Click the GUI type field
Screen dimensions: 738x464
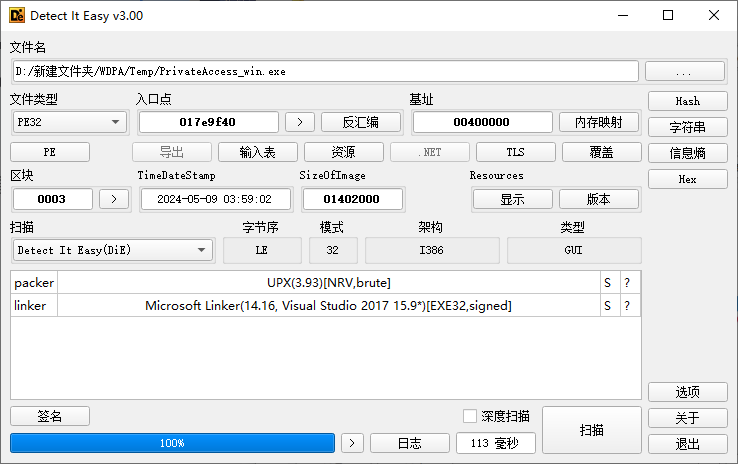pyautogui.click(x=574, y=250)
